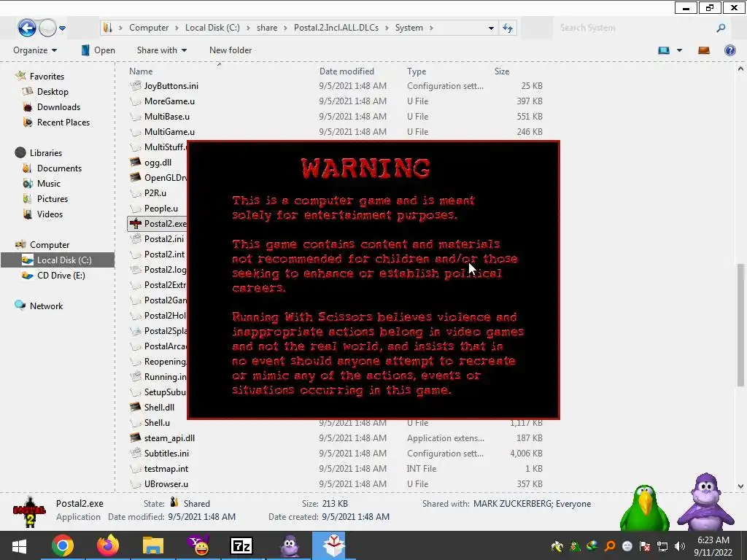Select Subtitles.ini file
This screenshot has height=560, width=747.
point(166,453)
